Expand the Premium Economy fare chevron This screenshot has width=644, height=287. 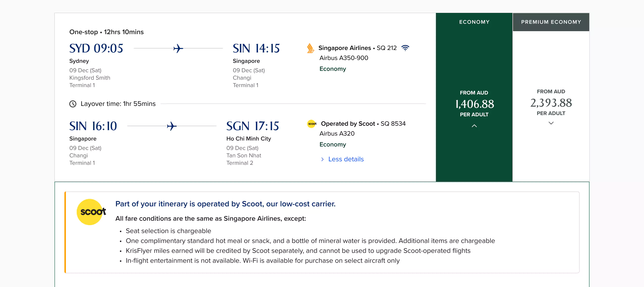coord(551,123)
